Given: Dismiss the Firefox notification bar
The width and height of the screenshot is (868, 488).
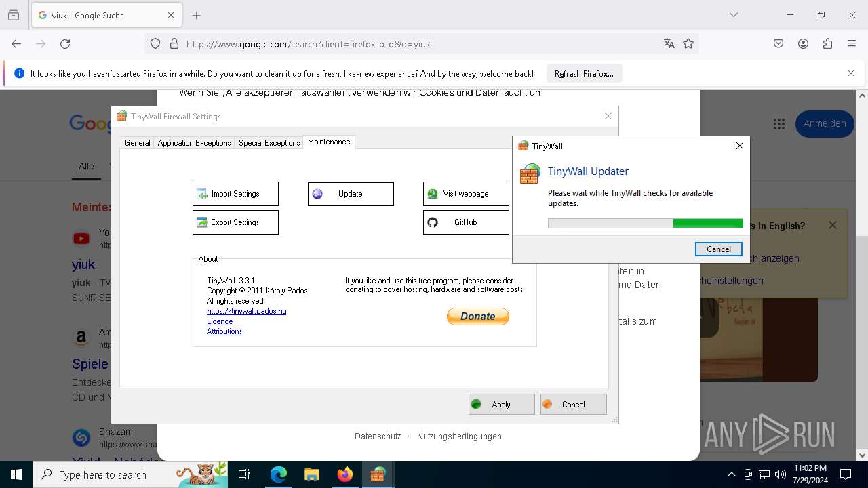Looking at the screenshot, I should tap(851, 73).
